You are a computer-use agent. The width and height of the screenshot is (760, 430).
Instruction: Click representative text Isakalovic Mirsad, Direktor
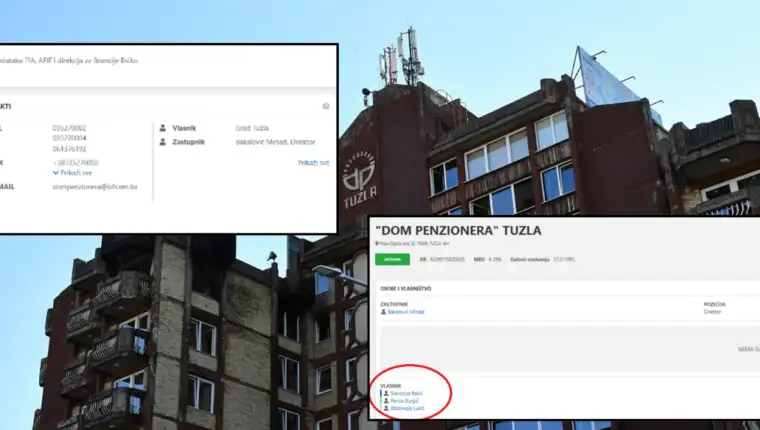tap(275, 142)
